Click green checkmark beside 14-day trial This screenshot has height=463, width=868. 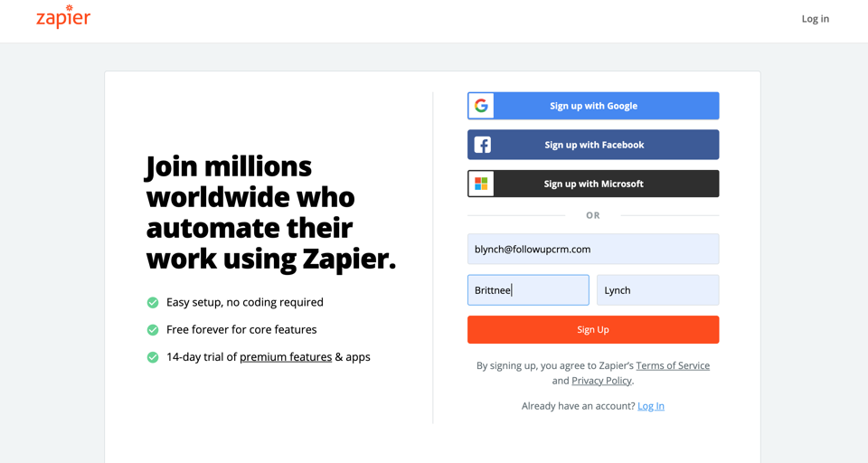pos(153,357)
